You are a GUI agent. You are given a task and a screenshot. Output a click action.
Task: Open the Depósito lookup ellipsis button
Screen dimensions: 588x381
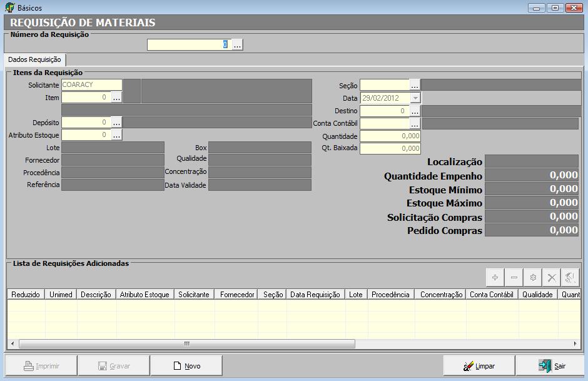pyautogui.click(x=117, y=123)
